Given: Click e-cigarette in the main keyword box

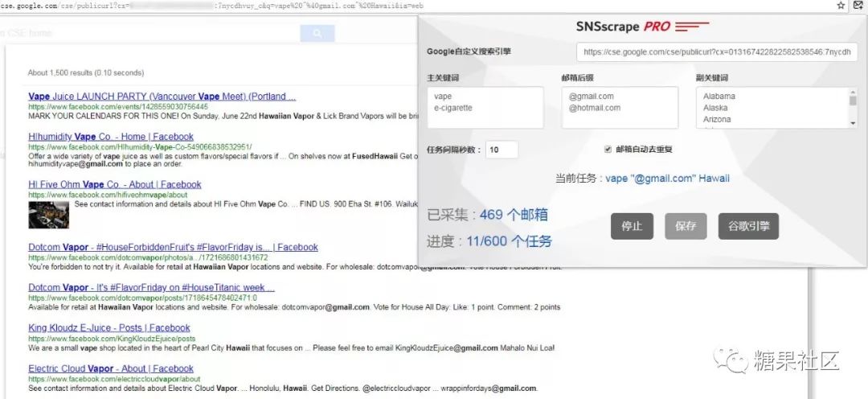Looking at the screenshot, I should (x=452, y=108).
